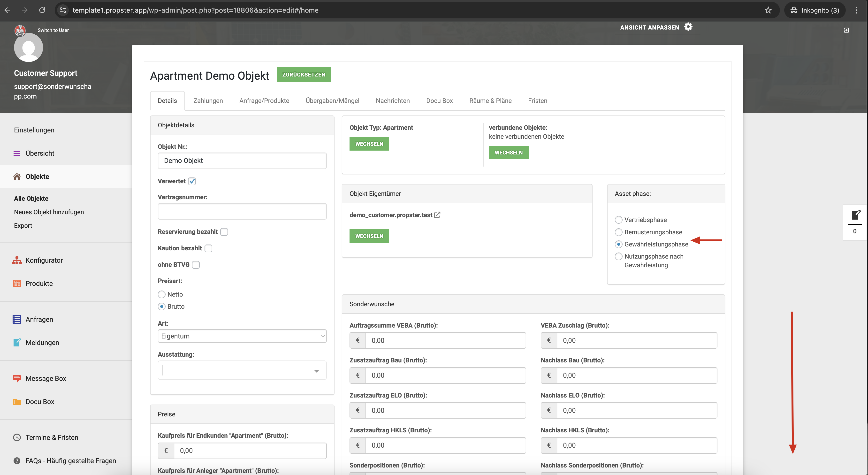868x475 pixels.
Task: Click Wechseln under Objekt Typ
Action: 369,144
